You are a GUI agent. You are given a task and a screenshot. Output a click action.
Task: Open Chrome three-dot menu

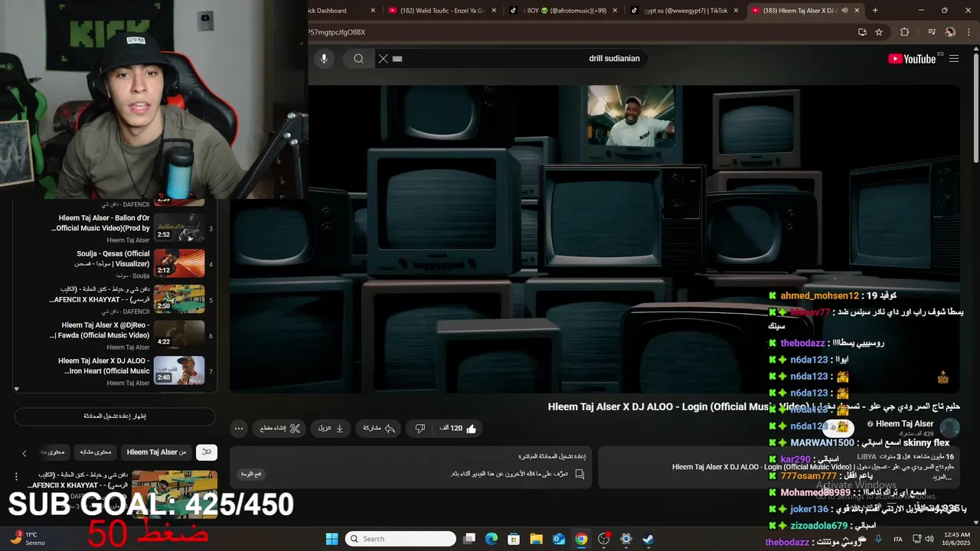[x=969, y=32]
